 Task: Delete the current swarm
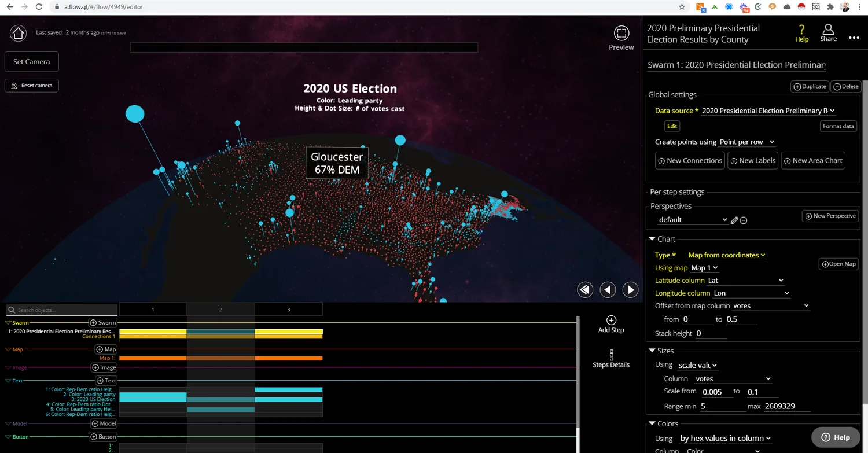point(845,86)
